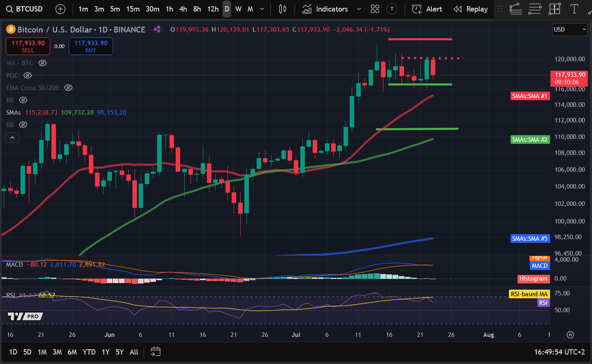Open the go to date calendar icon
Viewport: 592px width, 364px height.
pos(156,352)
